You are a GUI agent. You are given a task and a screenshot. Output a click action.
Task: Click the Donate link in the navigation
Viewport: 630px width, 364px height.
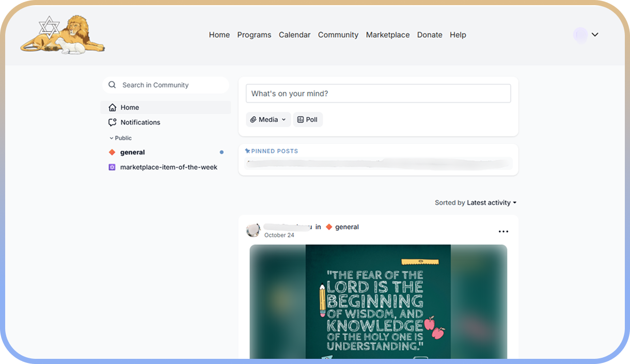click(x=430, y=35)
